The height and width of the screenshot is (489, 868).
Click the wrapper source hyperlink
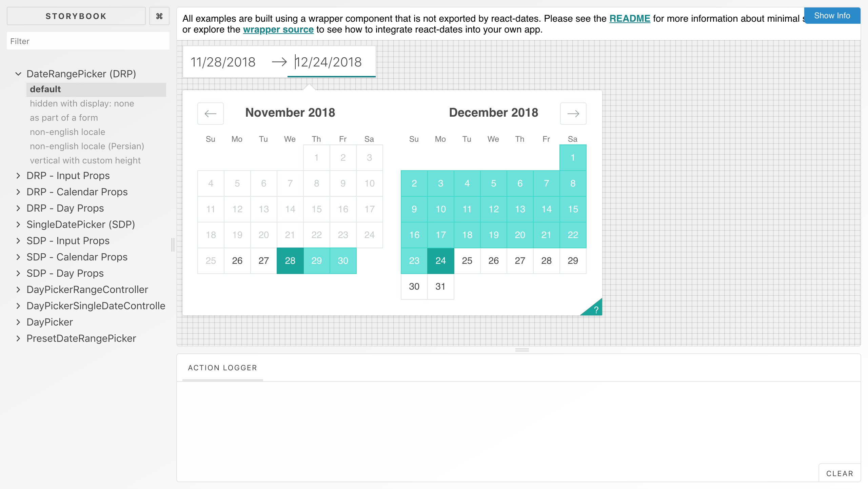[278, 29]
